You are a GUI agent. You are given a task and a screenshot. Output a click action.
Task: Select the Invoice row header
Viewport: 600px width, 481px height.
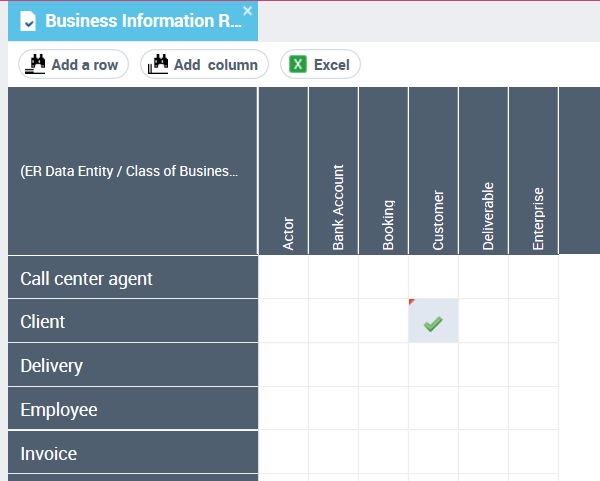(132, 454)
